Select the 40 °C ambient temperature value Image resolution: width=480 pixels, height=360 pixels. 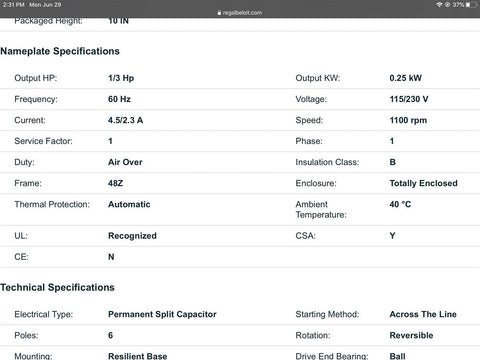pyautogui.click(x=400, y=204)
